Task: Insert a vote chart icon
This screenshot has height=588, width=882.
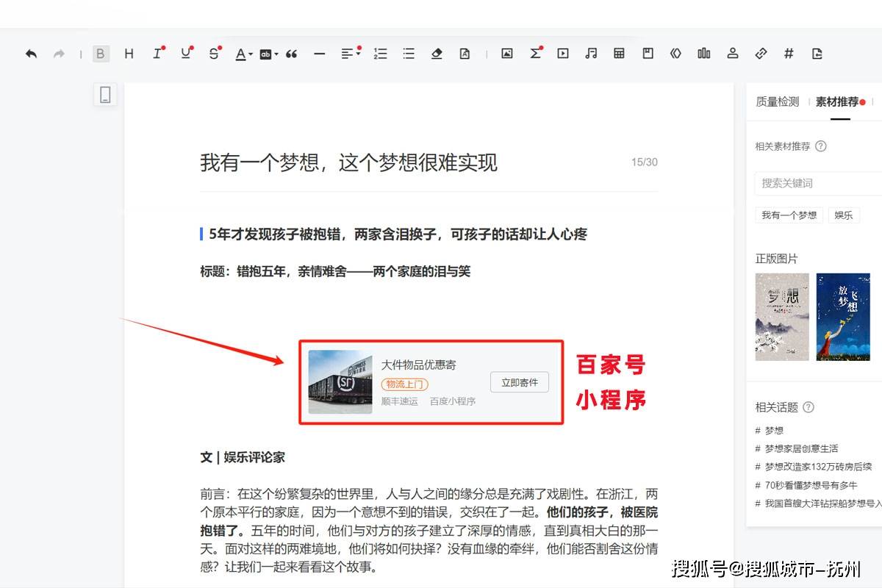Action: coord(704,54)
